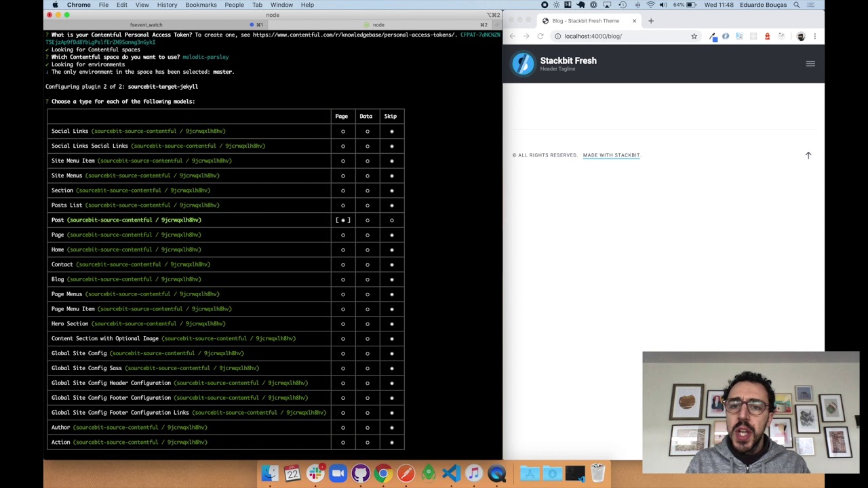Go back in Chrome browser
Screen dimensions: 868x488
tap(513, 36)
